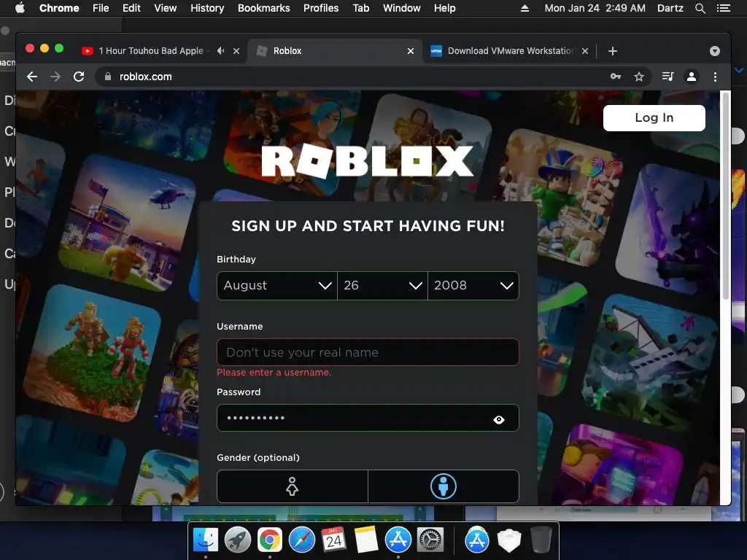The image size is (747, 560).
Task: Click the Password input field
Action: coord(368,418)
